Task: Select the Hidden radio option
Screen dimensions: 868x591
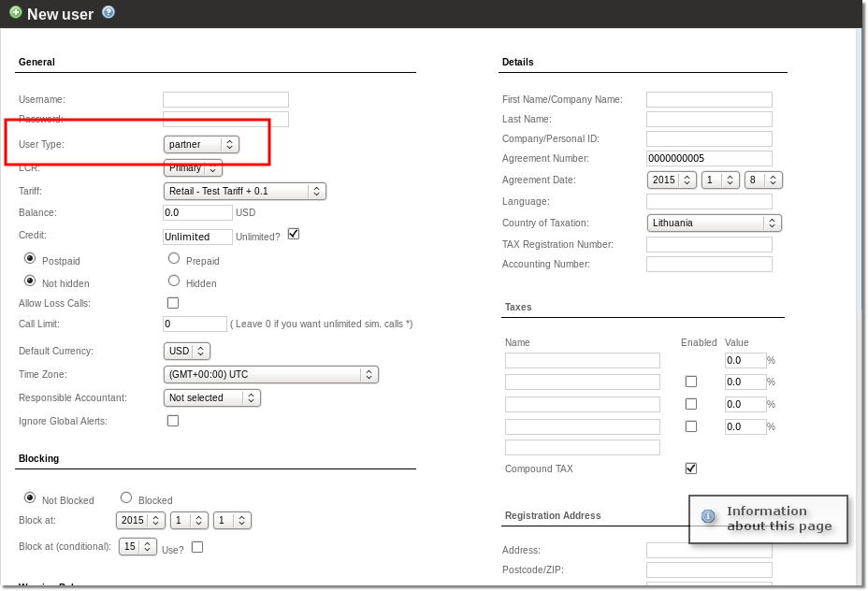Action: coord(174,281)
